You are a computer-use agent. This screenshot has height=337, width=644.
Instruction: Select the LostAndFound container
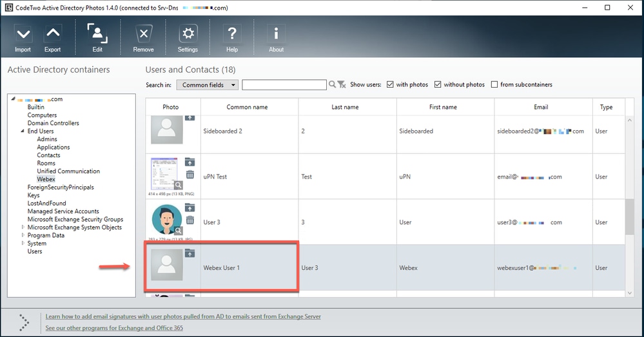pyautogui.click(x=46, y=203)
